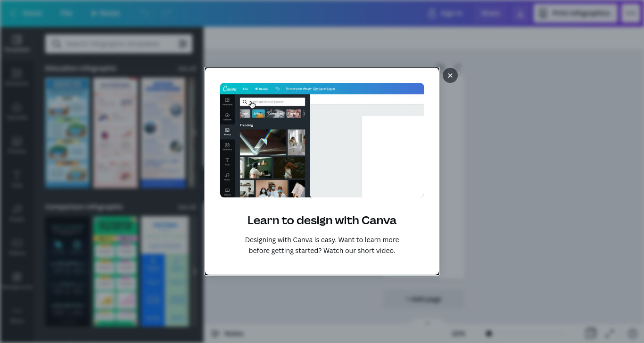Viewport: 644px width, 343px height.
Task: Open the Notes panel in the bottom bar
Action: click(227, 334)
